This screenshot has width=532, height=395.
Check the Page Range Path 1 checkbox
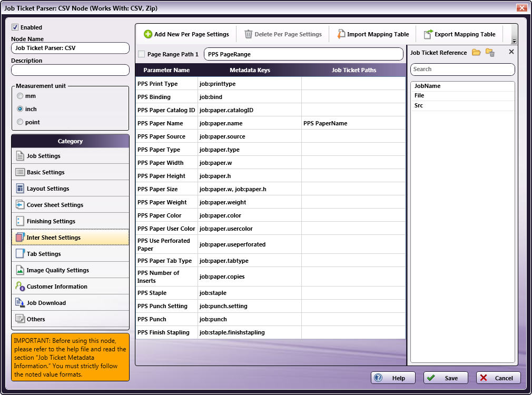[142, 54]
